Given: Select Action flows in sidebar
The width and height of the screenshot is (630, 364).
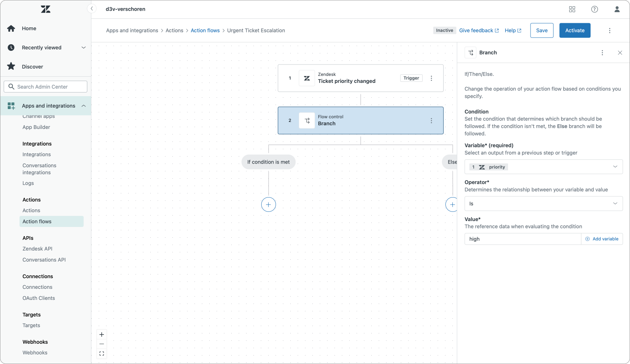Looking at the screenshot, I should (52, 221).
